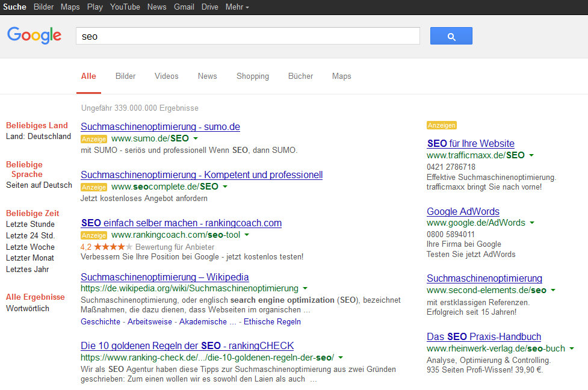Click the blue search magnifier button
The image size is (588, 390).
(451, 36)
